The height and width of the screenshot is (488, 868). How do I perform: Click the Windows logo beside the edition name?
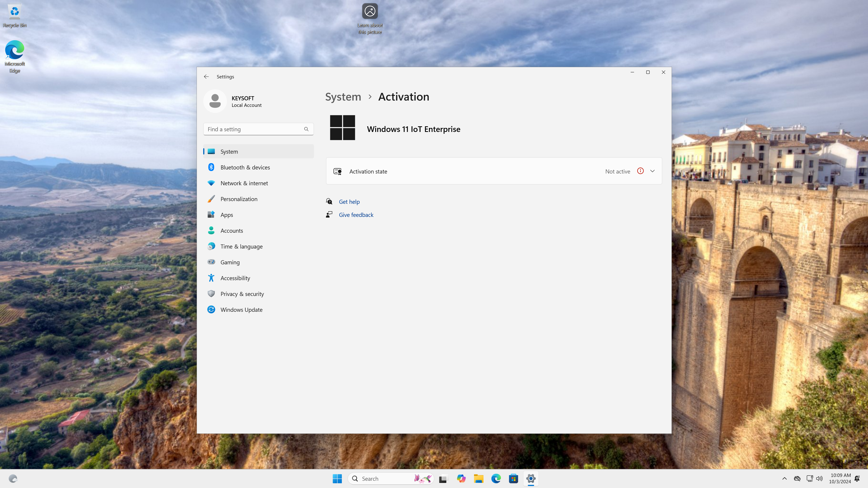point(342,128)
